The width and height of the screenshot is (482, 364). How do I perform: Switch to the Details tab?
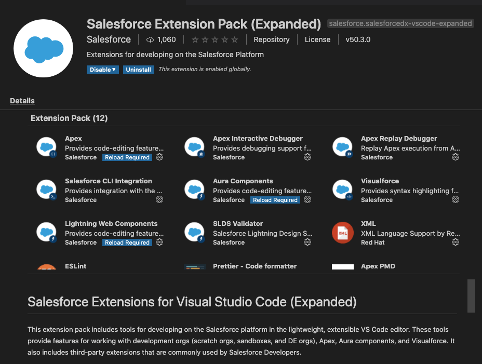(22, 101)
